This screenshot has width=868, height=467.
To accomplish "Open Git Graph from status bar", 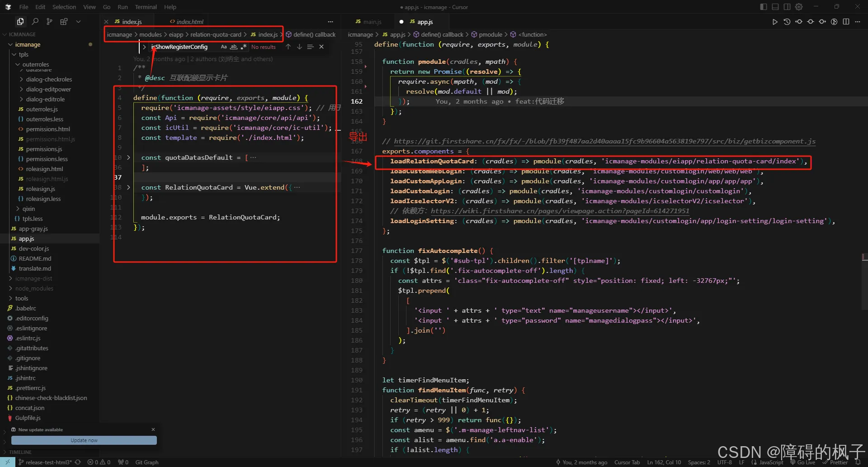I will [x=147, y=462].
